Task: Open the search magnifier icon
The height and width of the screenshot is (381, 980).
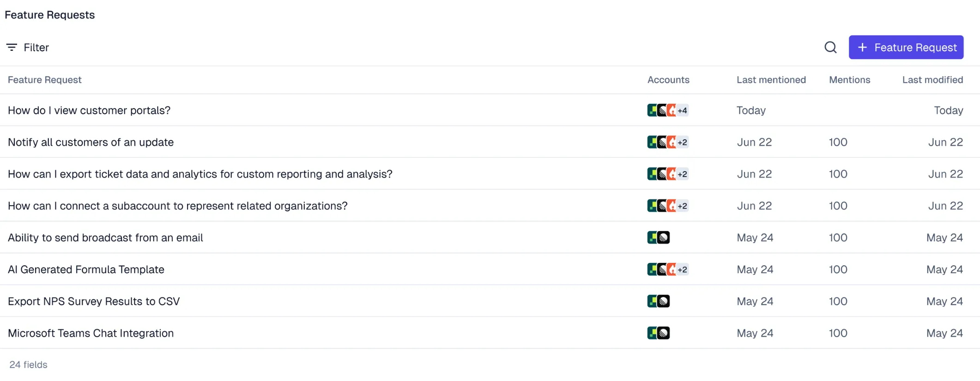Action: (830, 47)
